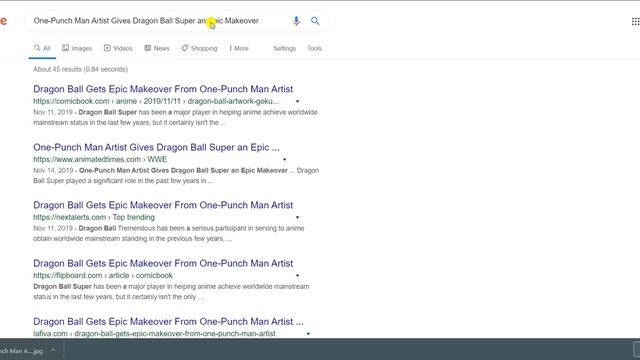
Task: Open lafiva.com result Dragon Ball Gets Epic Makeover
Action: 168,322
